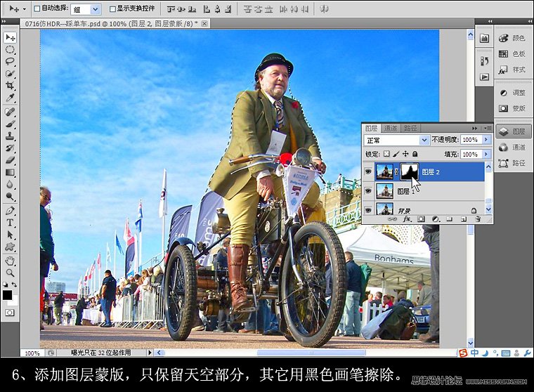Select the Crop tool
The width and height of the screenshot is (534, 392).
pyautogui.click(x=10, y=85)
